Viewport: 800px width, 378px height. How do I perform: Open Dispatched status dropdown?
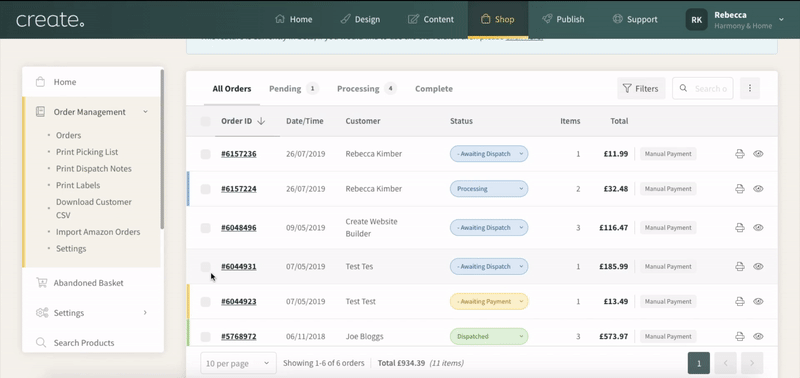click(489, 336)
